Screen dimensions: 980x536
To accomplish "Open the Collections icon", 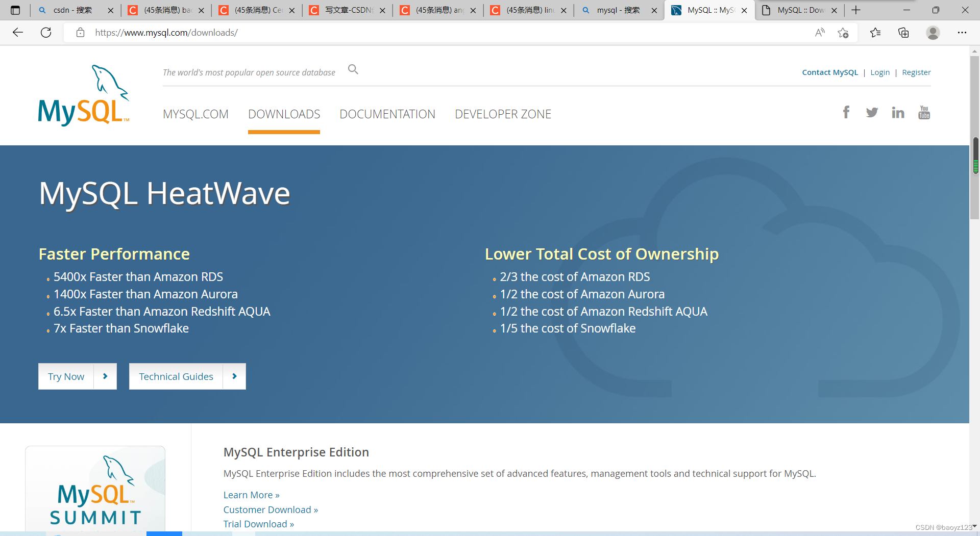I will [903, 33].
